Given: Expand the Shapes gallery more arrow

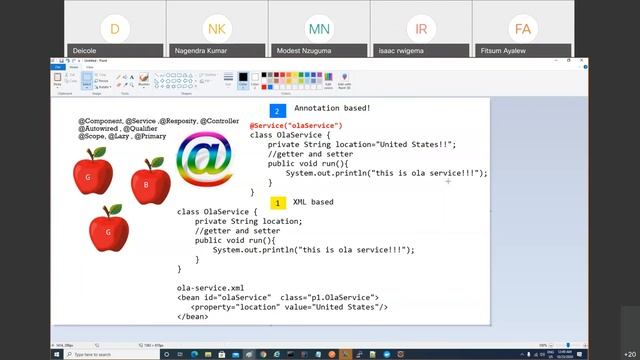Looking at the screenshot, I should tap(196, 86).
